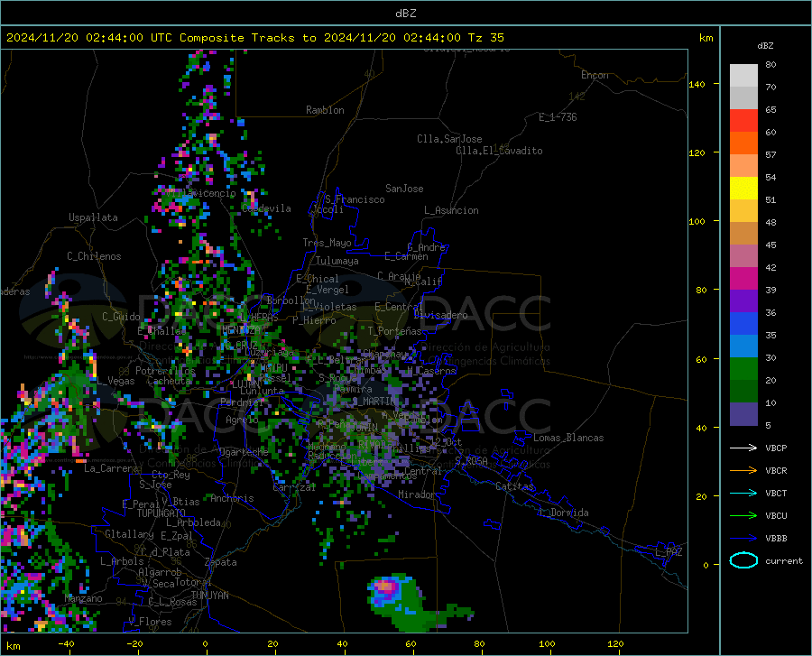812x656 pixels.
Task: Click the 'Lomas_Blancas' map label
Action: (568, 438)
